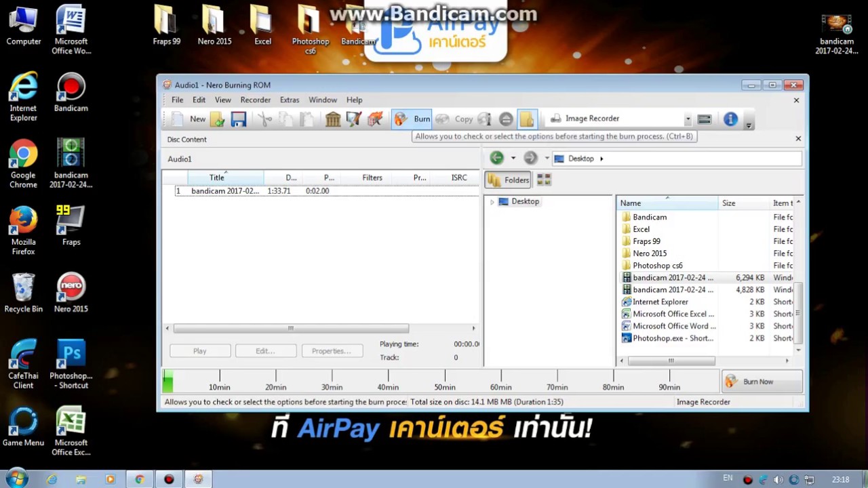The image size is (868, 488).
Task: Open the back history dropdown arrow
Action: [x=513, y=159]
